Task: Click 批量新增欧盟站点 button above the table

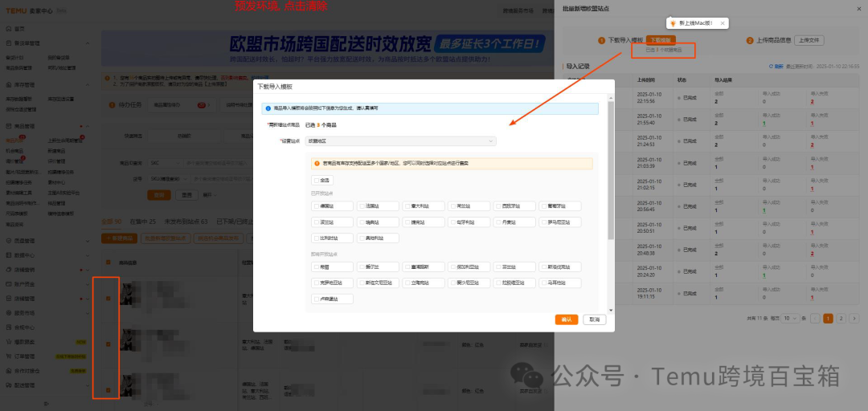Action: (x=166, y=238)
